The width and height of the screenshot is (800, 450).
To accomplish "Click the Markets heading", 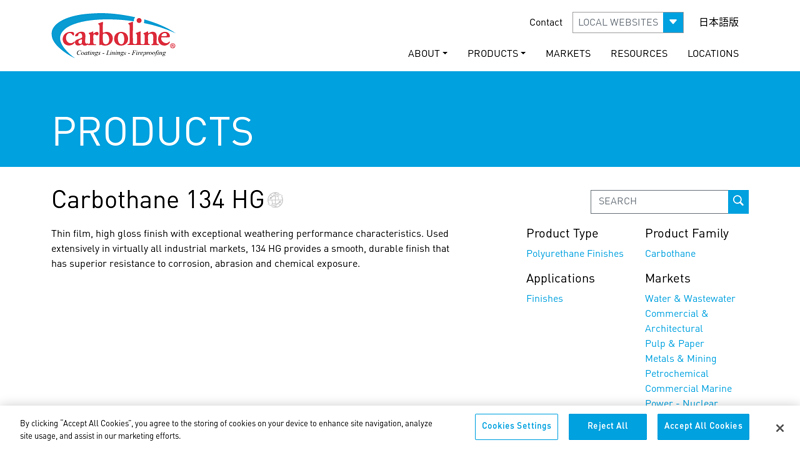I will 667,278.
